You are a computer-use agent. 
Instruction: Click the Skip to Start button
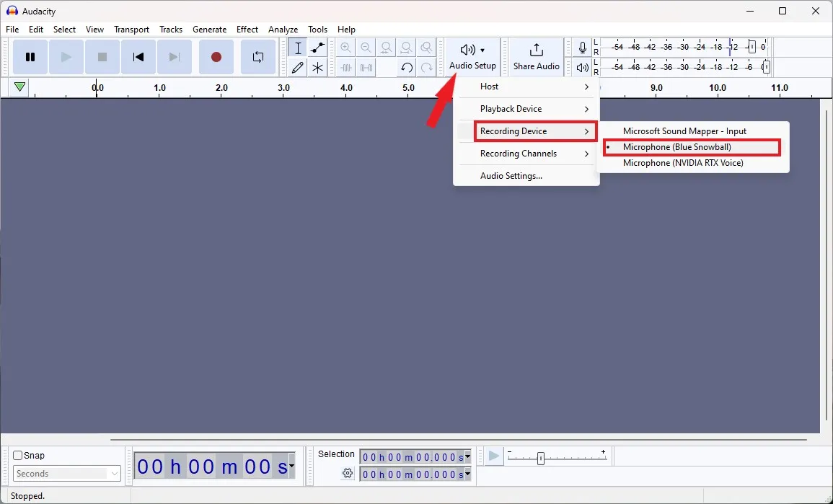coord(138,56)
